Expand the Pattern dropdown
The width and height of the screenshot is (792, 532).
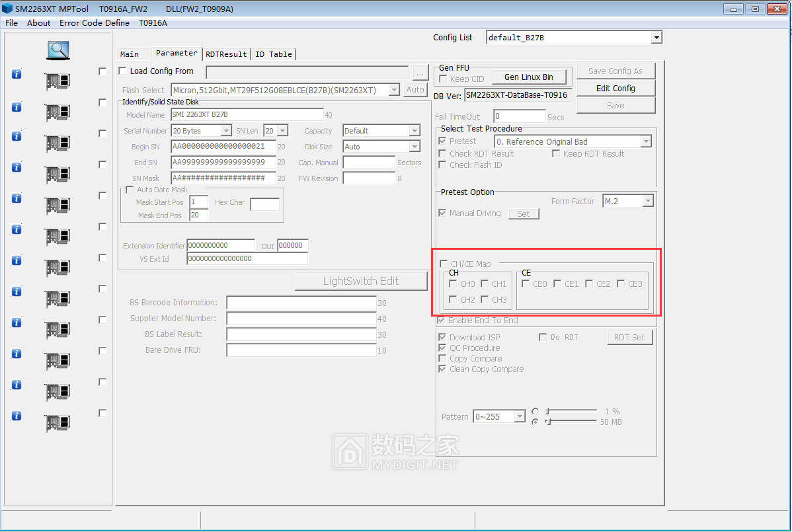[x=520, y=416]
